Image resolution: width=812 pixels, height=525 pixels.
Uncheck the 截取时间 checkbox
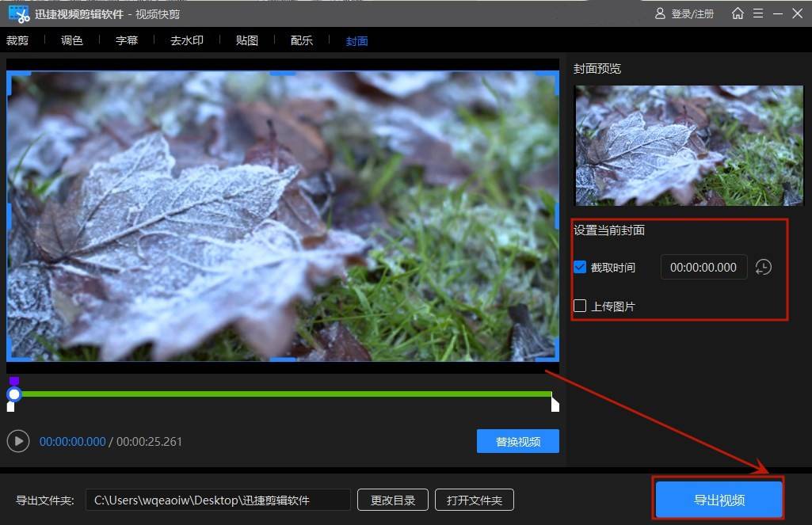580,267
